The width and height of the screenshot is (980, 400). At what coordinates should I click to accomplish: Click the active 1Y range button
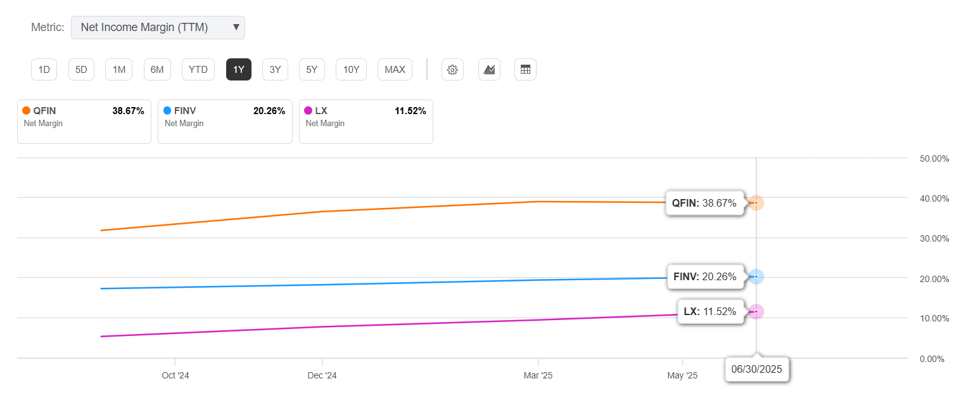239,70
